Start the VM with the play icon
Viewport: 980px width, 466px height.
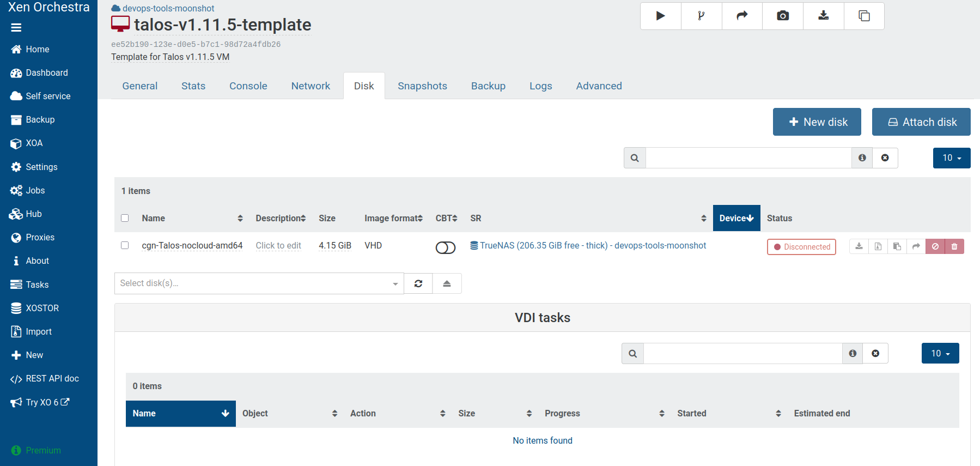click(660, 16)
